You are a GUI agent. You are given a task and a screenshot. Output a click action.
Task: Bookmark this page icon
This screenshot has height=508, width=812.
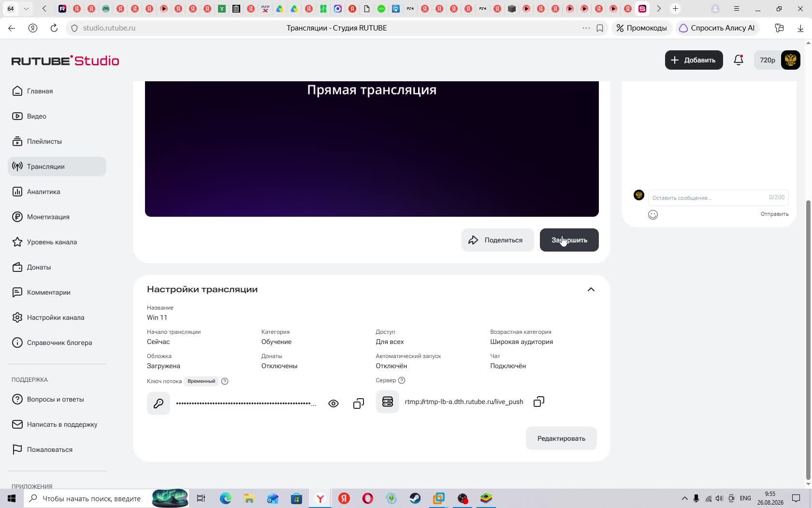(x=600, y=28)
